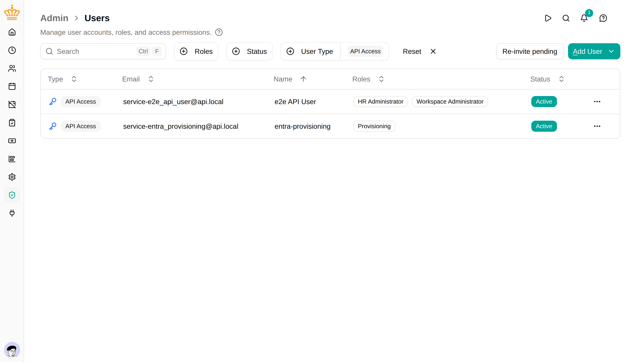Open the calendar sidebar icon

tap(12, 86)
